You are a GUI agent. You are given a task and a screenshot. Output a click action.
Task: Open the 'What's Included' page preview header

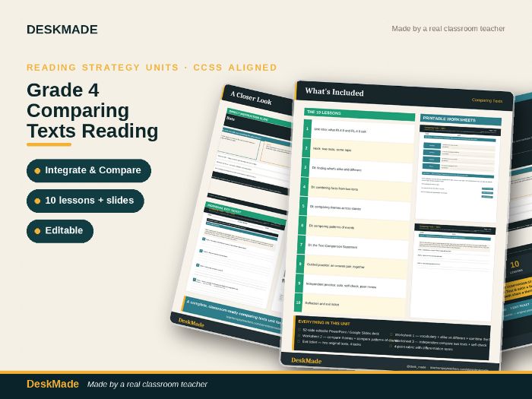click(404, 96)
